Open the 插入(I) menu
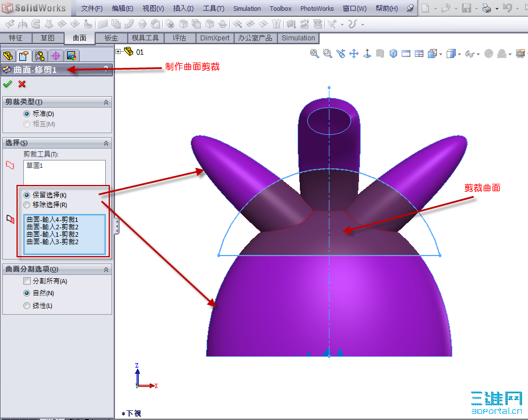Viewport: 528px width, 420px height. (x=183, y=9)
